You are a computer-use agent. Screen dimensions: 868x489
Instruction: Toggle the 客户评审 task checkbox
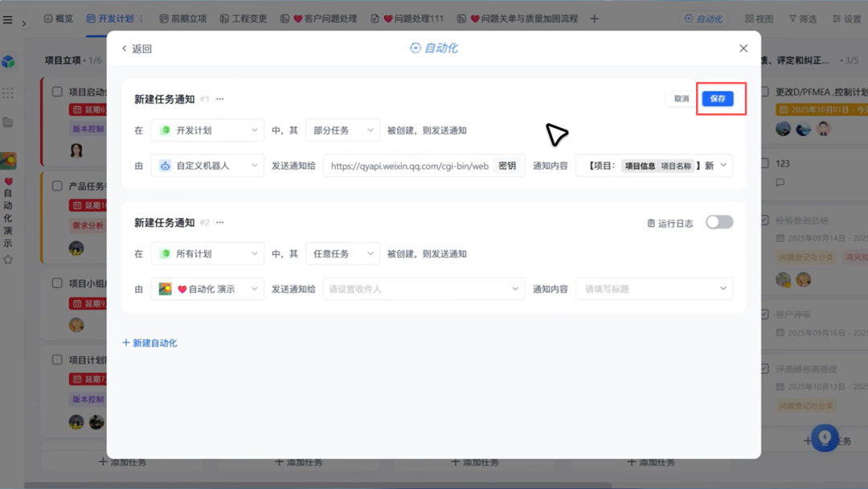click(x=764, y=314)
